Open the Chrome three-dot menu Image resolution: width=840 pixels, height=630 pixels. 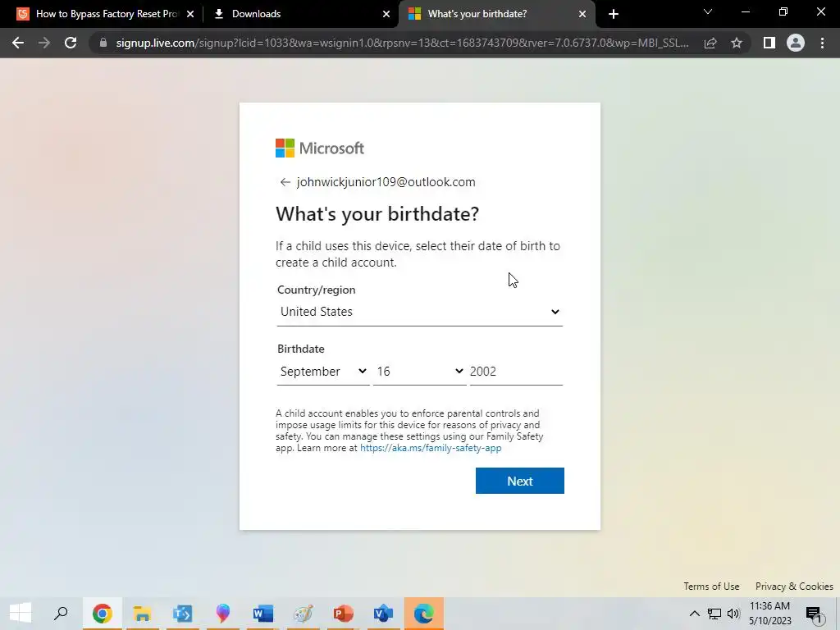point(822,43)
